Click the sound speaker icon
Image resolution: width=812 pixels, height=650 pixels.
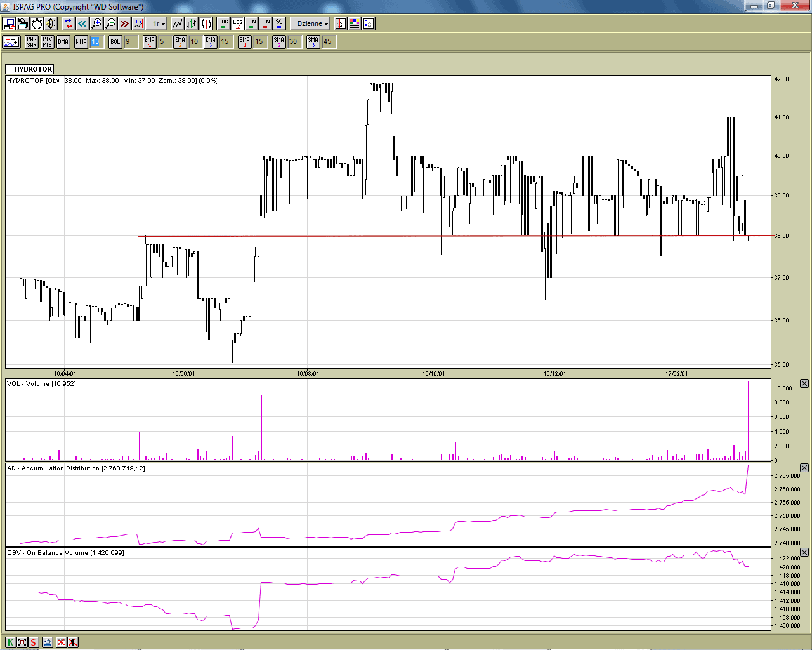coord(51,23)
